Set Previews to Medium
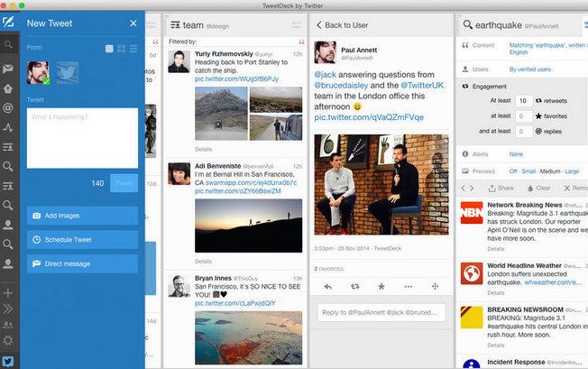Screen dimensions: 588x369 pyautogui.click(x=550, y=171)
